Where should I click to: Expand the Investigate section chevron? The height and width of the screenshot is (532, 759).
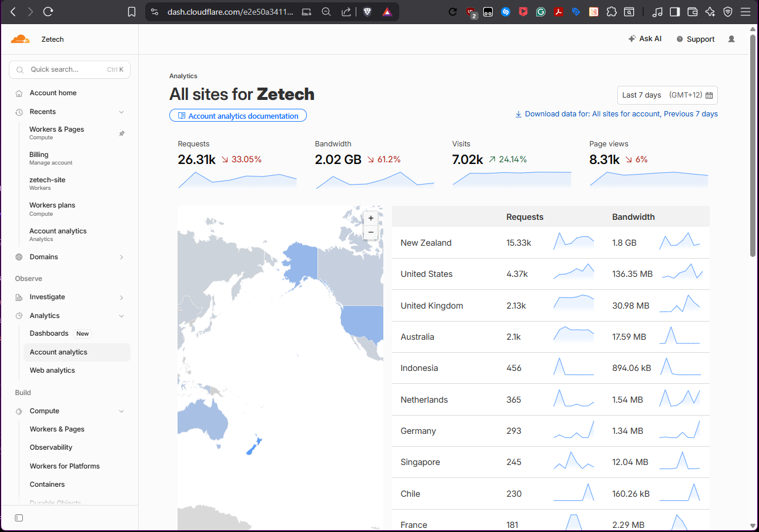click(x=122, y=297)
